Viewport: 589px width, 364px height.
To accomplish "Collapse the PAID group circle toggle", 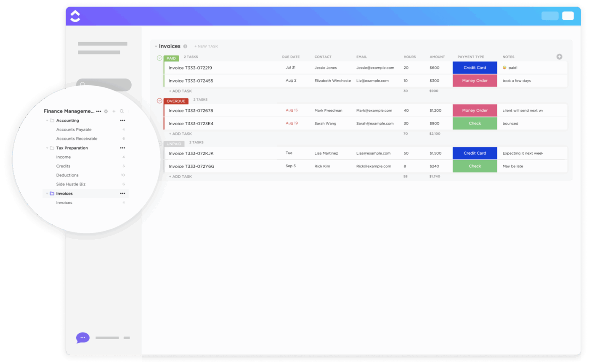I will click(x=159, y=58).
